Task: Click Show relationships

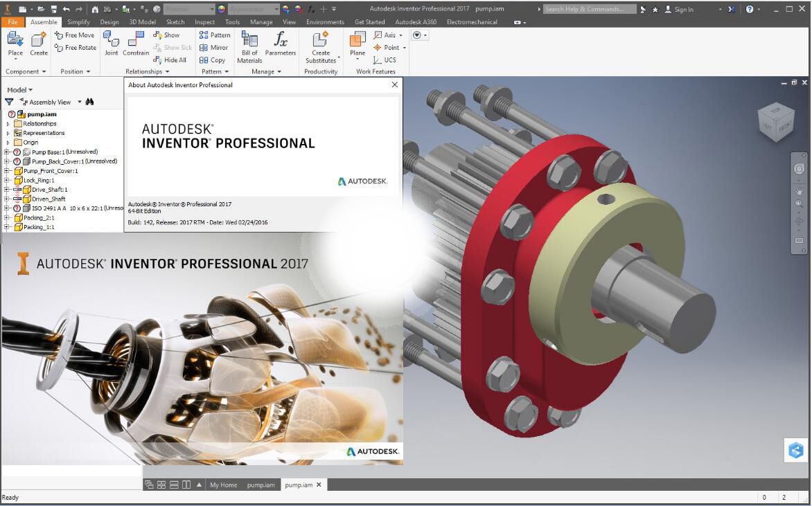Action: tap(166, 35)
